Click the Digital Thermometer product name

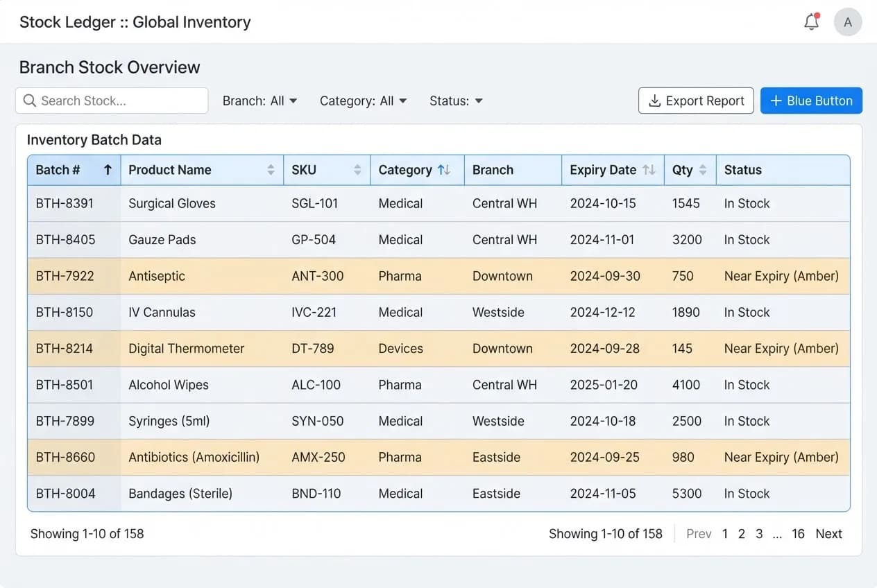[186, 349]
